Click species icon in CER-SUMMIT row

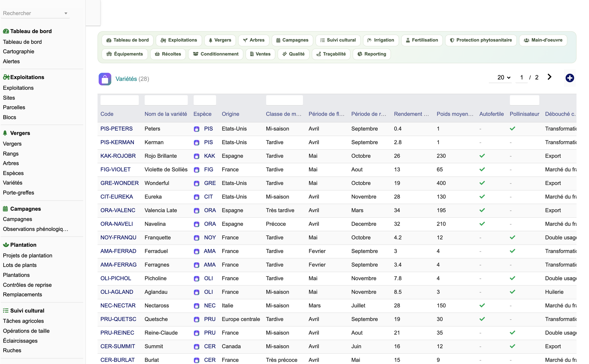pos(196,347)
